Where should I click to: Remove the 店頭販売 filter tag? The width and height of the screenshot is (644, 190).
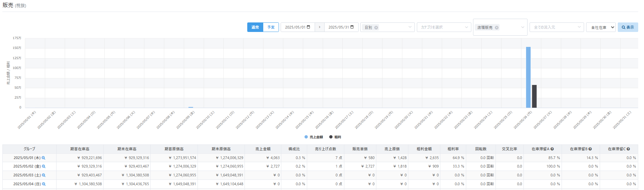click(497, 28)
